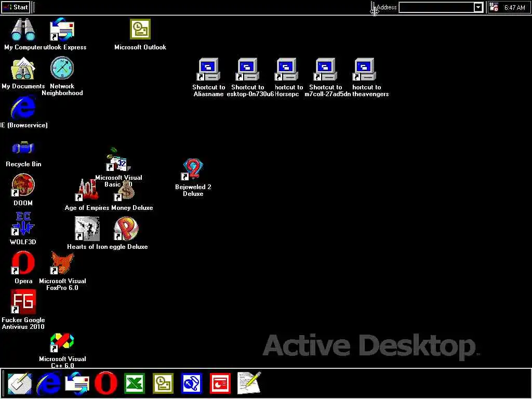
Task: Launch Excel from bottom toolbar
Action: (x=135, y=383)
